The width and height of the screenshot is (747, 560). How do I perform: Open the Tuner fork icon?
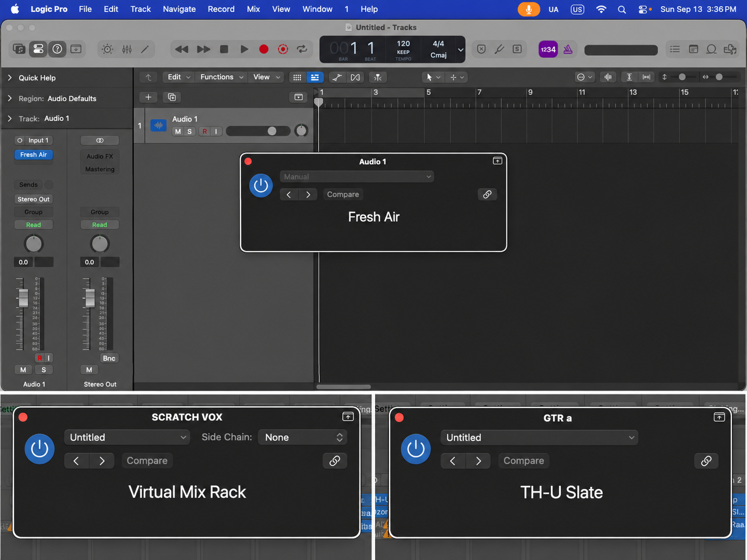click(499, 49)
